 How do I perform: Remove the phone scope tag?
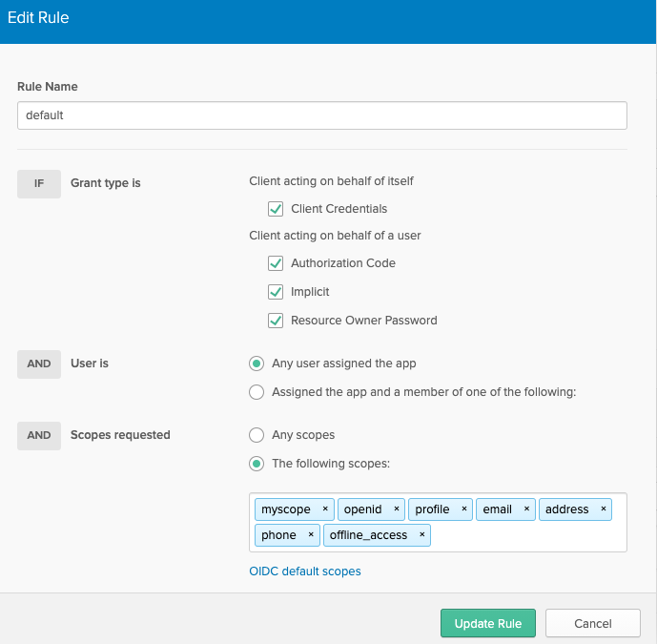311,534
